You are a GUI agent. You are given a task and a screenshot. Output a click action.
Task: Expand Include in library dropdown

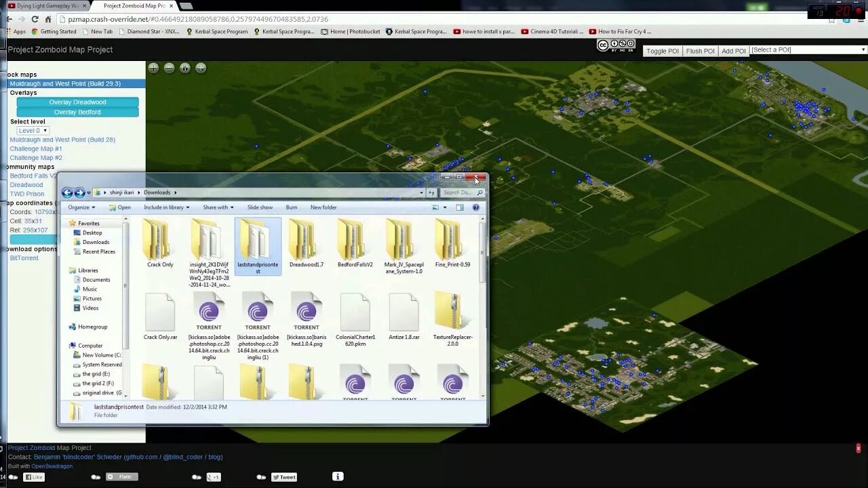click(167, 207)
